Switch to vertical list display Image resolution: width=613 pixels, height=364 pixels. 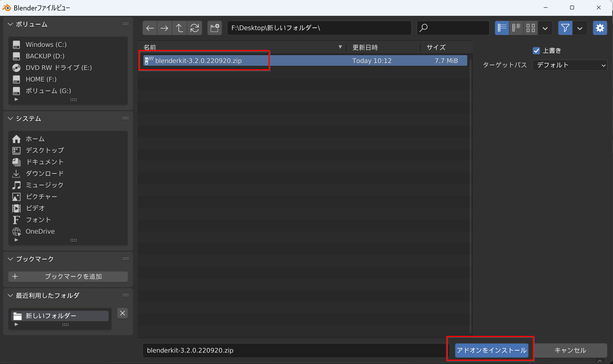502,28
